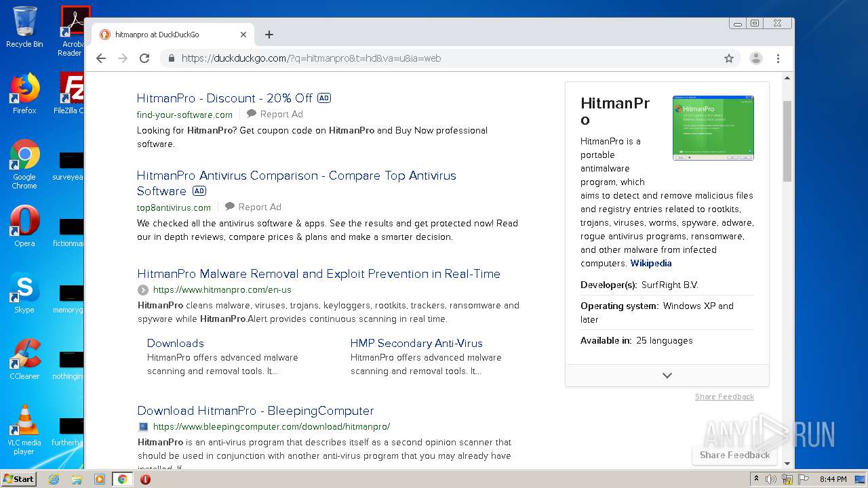Open the Wikipedia link in the info box
868x488 pixels.
651,263
